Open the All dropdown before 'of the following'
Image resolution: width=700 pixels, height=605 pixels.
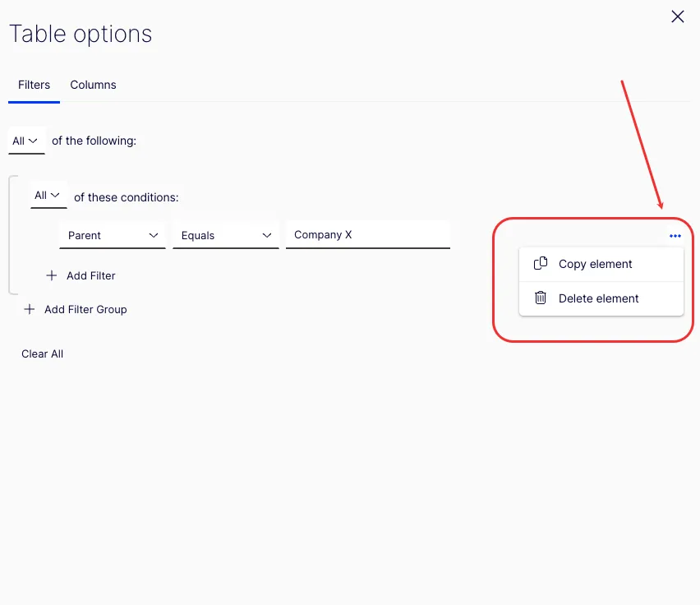pyautogui.click(x=26, y=141)
